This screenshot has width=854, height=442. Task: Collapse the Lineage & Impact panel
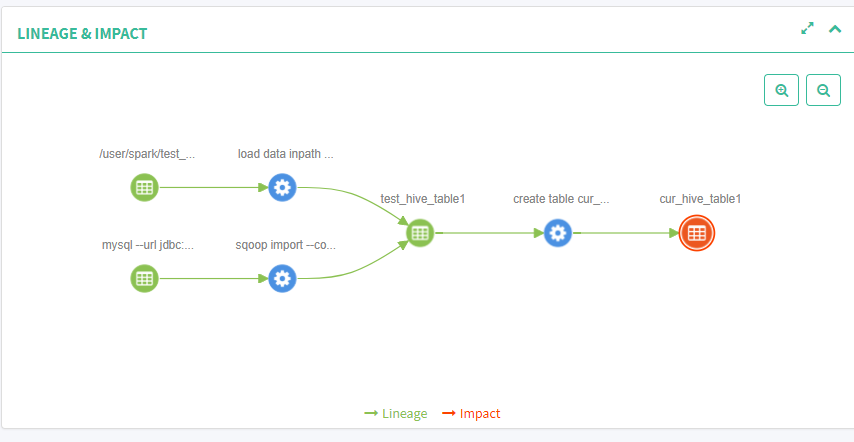(835, 29)
